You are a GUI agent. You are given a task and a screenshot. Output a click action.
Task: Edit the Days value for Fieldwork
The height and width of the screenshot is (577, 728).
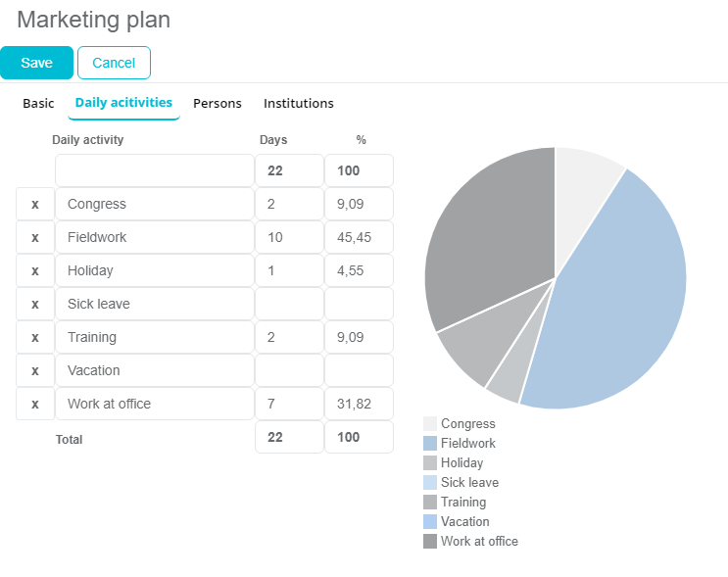point(288,237)
